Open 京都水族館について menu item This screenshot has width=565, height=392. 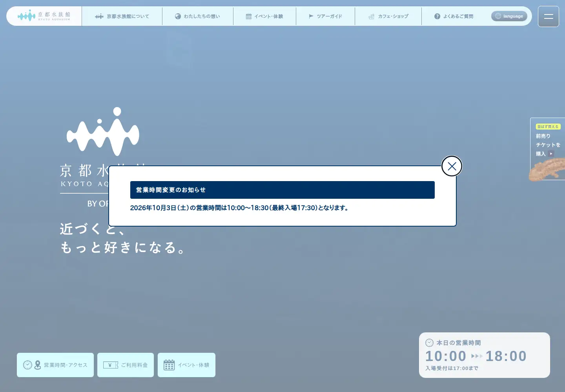click(x=122, y=16)
